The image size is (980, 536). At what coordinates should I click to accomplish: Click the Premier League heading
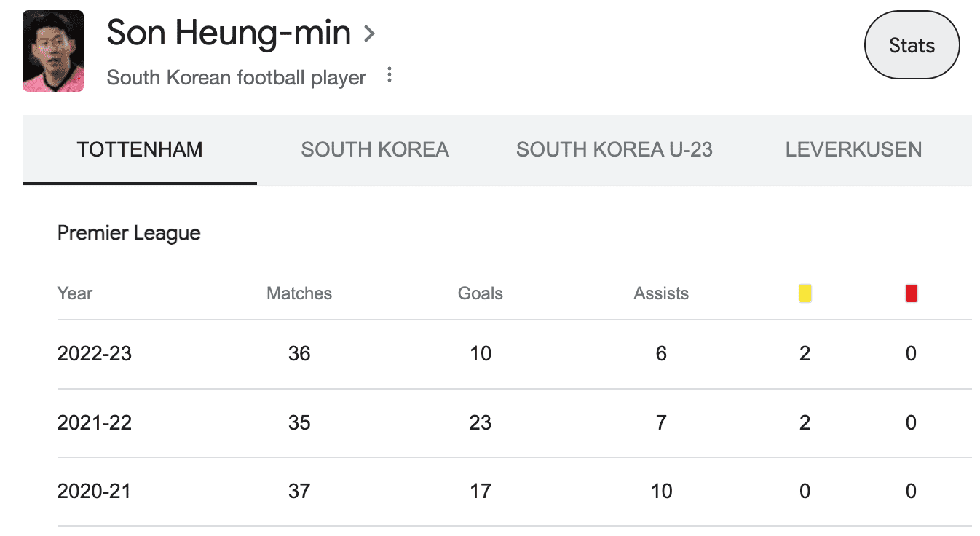coord(129,233)
